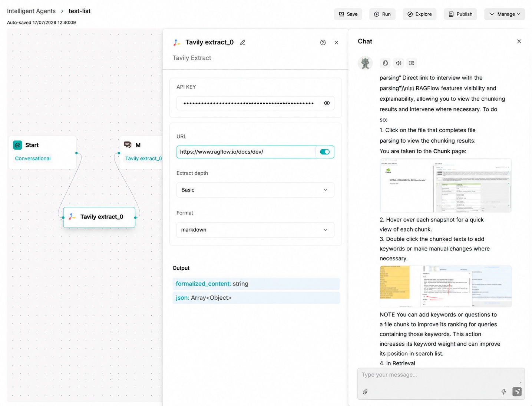Run the agent workflow

coord(382,14)
